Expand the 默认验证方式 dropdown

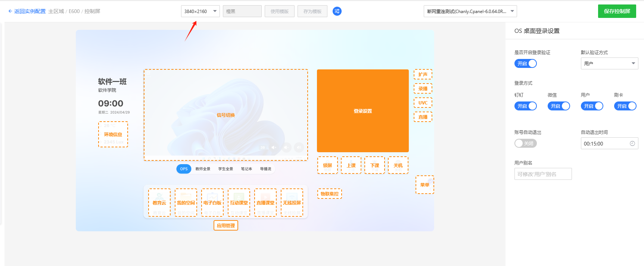click(x=609, y=63)
